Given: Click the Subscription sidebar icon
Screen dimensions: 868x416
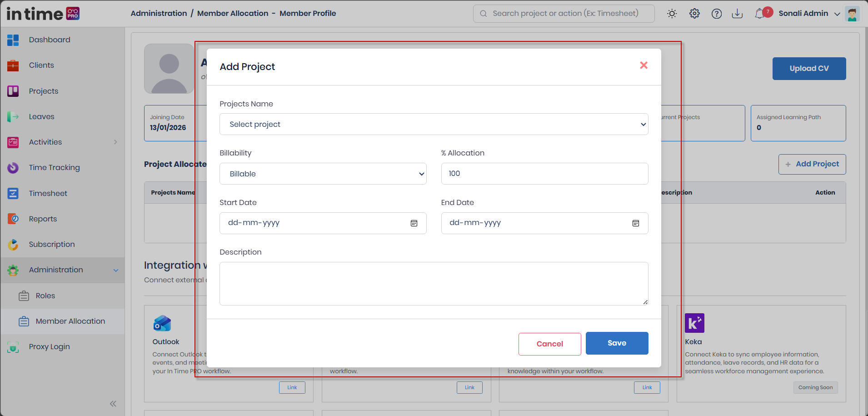Looking at the screenshot, I should click(x=13, y=245).
